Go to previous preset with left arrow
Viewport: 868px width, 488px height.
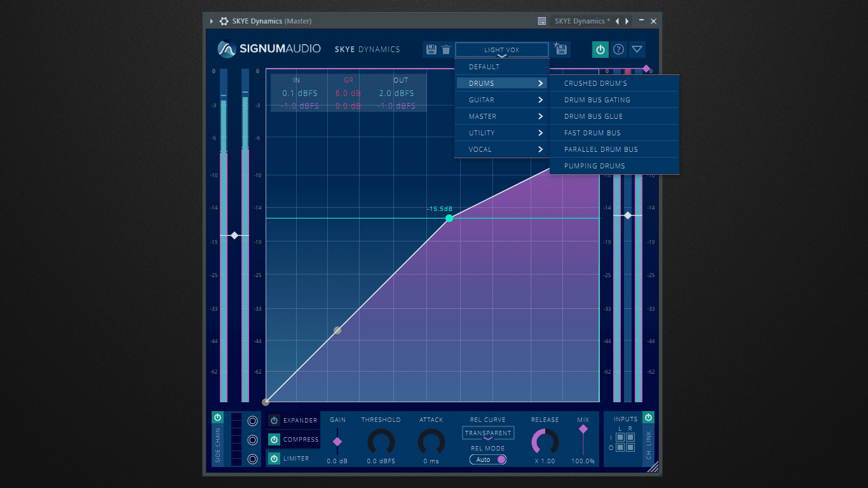pos(617,21)
